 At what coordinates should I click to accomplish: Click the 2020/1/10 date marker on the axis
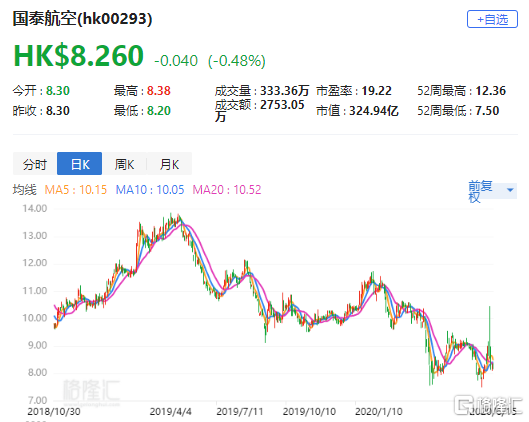(x=379, y=412)
